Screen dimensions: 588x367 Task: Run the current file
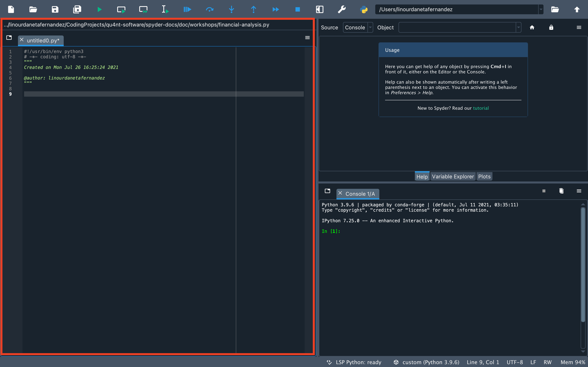pos(100,9)
